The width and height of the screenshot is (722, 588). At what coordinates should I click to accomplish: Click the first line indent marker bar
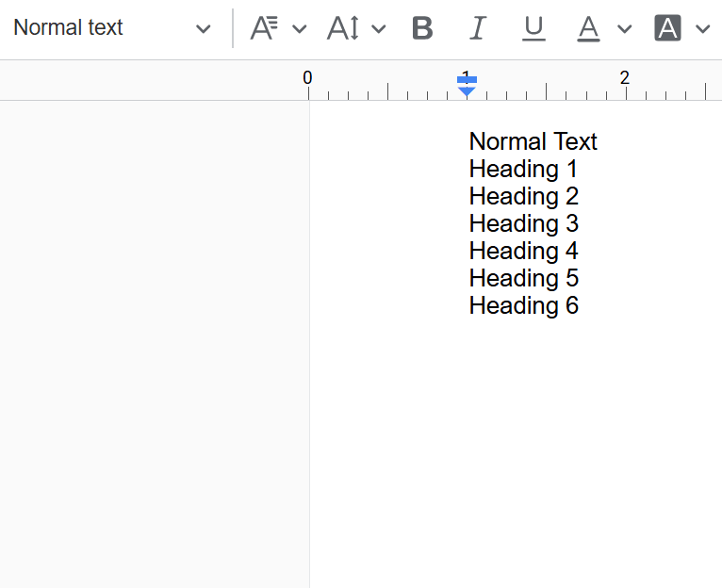467,80
